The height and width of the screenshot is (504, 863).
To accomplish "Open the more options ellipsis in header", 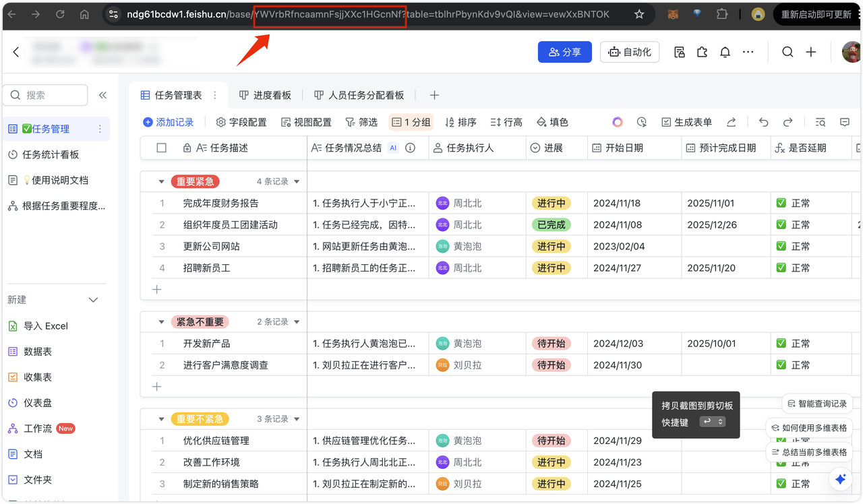I will [748, 52].
